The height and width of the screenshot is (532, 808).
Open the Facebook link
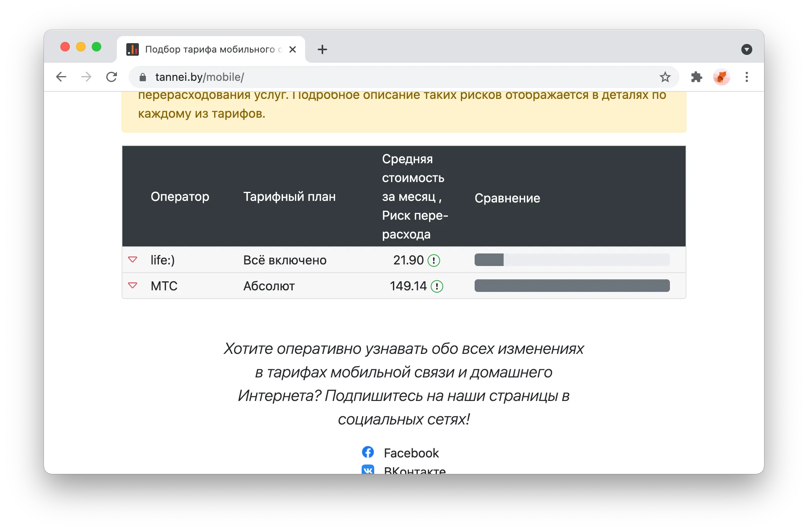[x=411, y=453]
